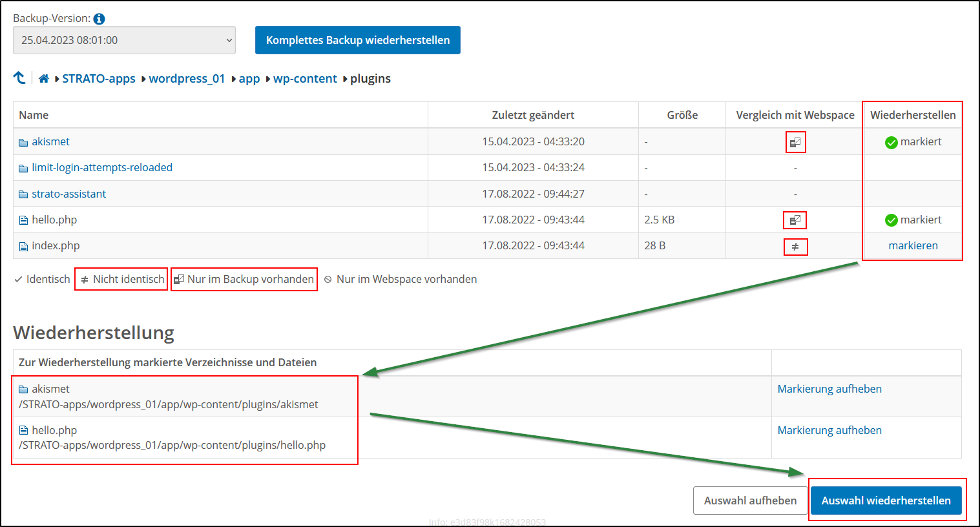Click the comparison icon in the hello.php row
Image resolution: width=980 pixels, height=527 pixels.
coord(795,220)
